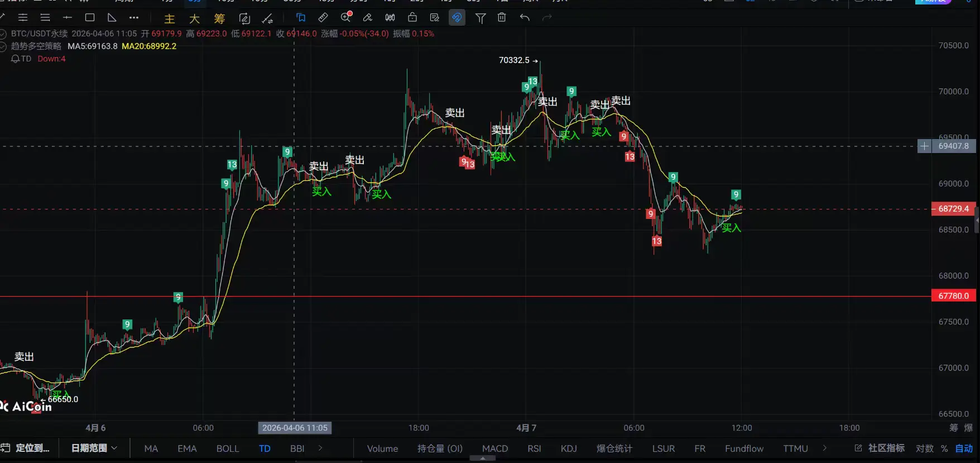Select the ruler measure tool
The width and height of the screenshot is (980, 463).
(323, 18)
